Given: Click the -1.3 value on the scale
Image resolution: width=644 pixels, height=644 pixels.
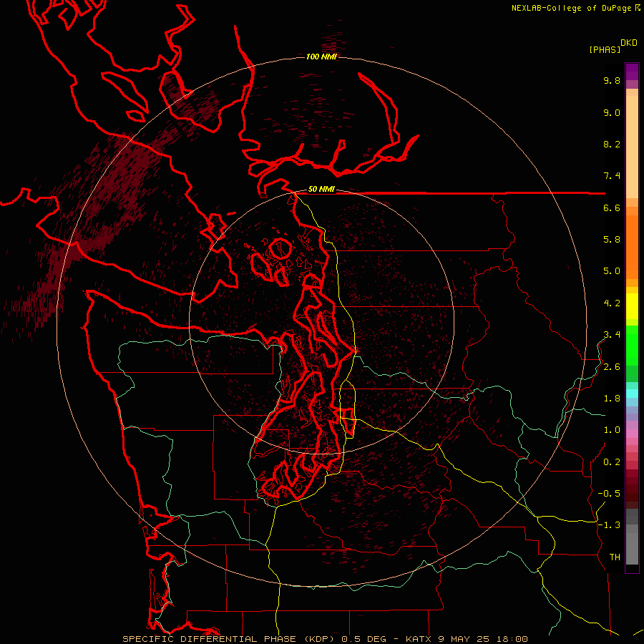Looking at the screenshot, I should coord(609,525).
